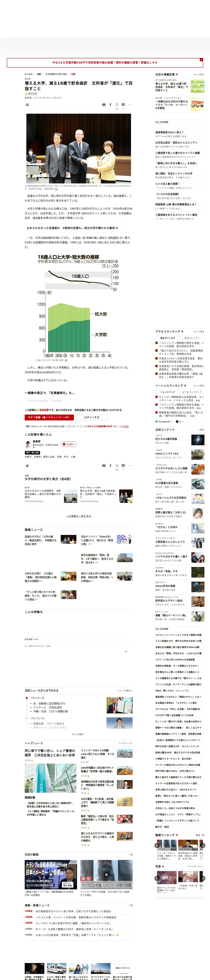This screenshot has width=210, height=980.
Task: Open ranking item スミソニアン博物館が歴史を歪曲
Action: (181, 344)
